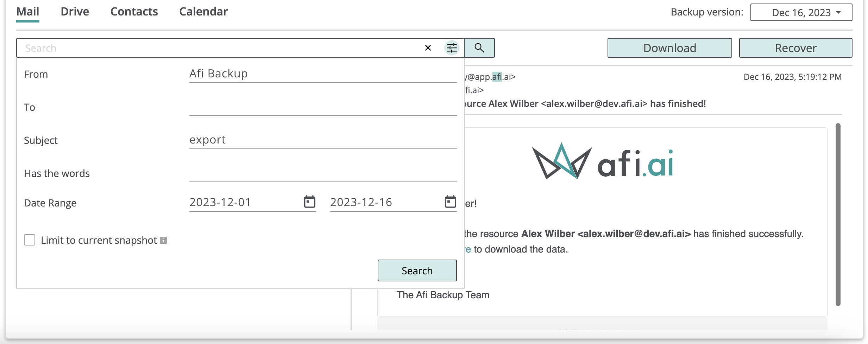
Task: Focus the From field containing Afi Backup
Action: pos(323,74)
